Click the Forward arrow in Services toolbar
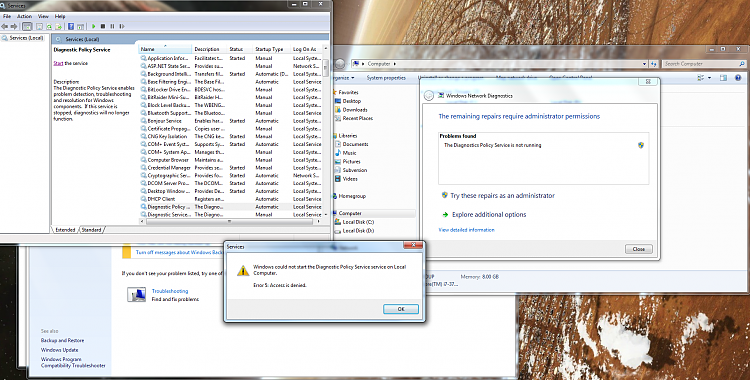The height and width of the screenshot is (380, 750). [14, 26]
